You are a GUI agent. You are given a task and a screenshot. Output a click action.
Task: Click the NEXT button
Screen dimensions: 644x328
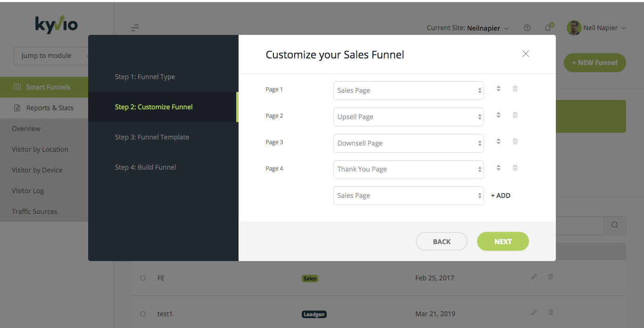point(503,241)
